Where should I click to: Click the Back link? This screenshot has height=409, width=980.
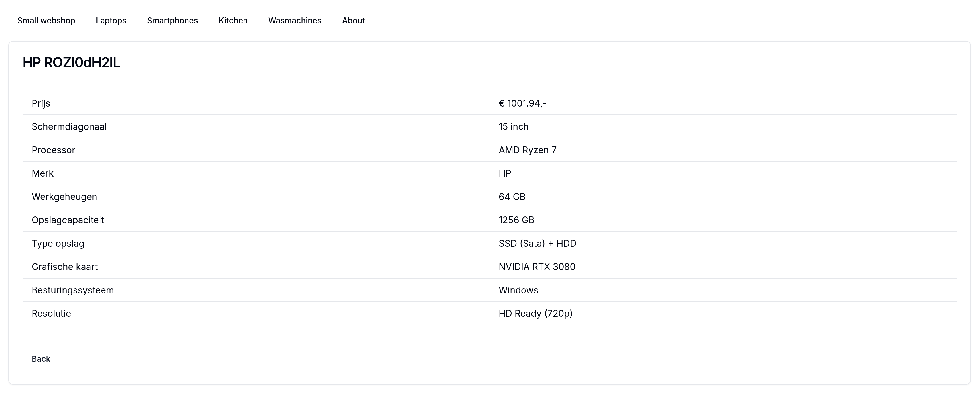click(41, 359)
